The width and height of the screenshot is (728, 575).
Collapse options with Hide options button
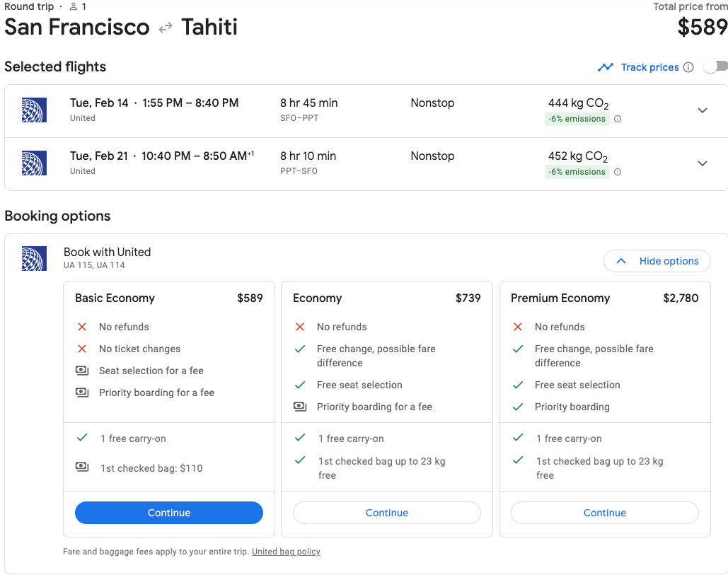(657, 261)
